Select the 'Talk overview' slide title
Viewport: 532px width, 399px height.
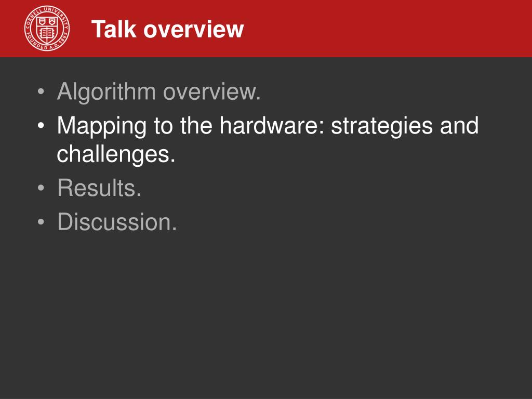click(x=168, y=29)
